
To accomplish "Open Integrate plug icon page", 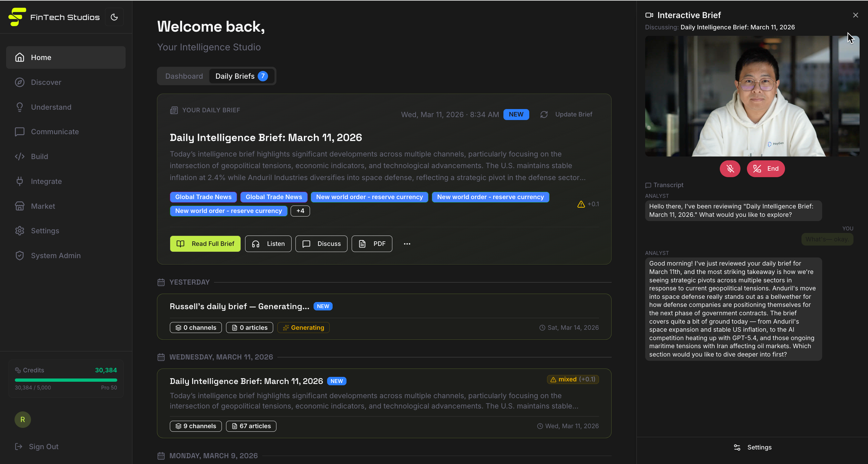I will (x=20, y=181).
